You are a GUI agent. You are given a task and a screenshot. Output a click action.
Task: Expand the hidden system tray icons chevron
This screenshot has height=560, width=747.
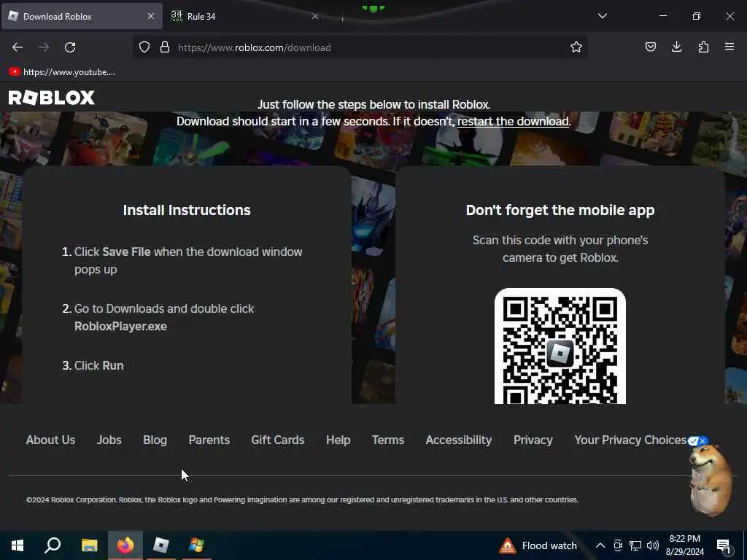click(600, 545)
